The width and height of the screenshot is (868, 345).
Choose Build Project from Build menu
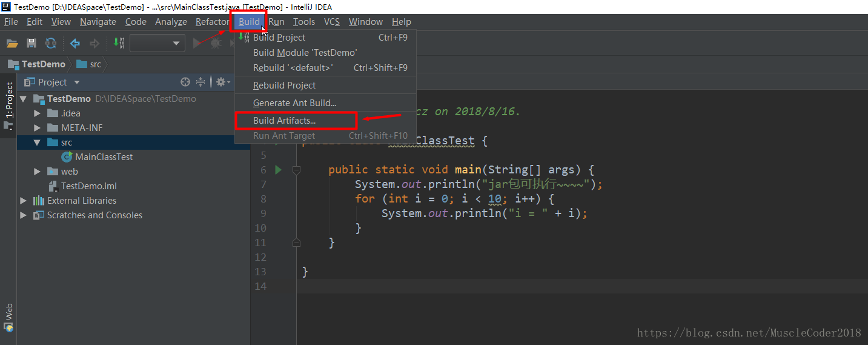[x=325, y=38]
